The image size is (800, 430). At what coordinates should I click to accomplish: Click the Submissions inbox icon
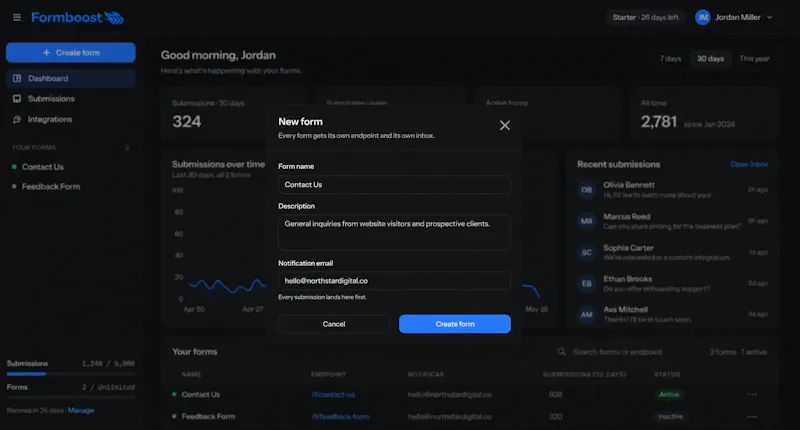click(x=17, y=99)
